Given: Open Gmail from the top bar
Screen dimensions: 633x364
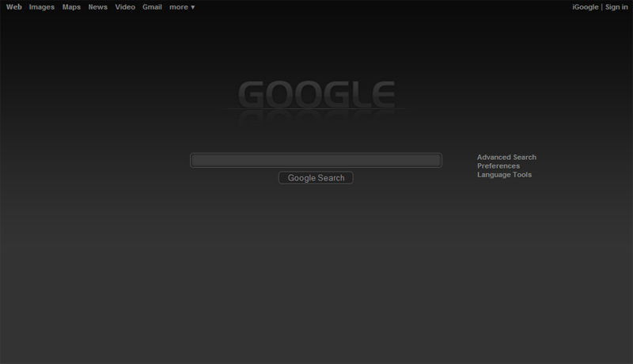Looking at the screenshot, I should coord(152,7).
